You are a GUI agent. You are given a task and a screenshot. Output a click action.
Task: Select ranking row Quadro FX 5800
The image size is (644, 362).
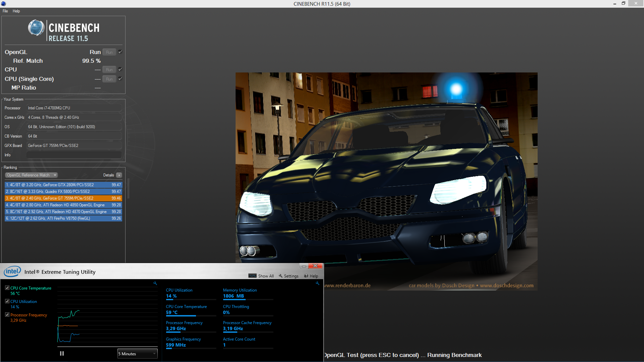(x=63, y=192)
